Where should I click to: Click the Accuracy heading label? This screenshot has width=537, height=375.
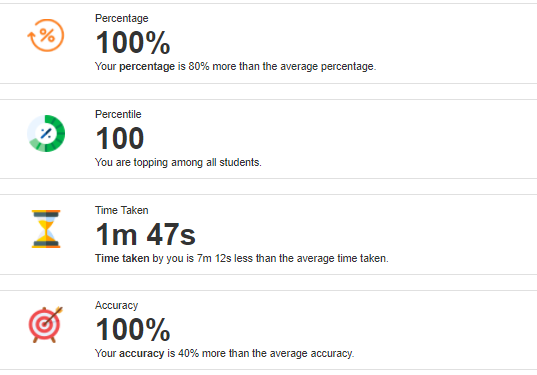[116, 305]
